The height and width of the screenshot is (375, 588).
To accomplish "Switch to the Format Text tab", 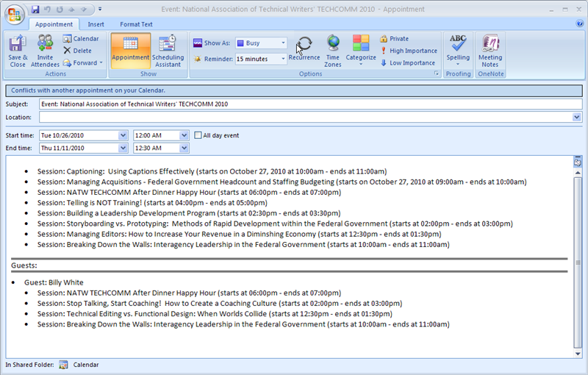I will (x=136, y=24).
